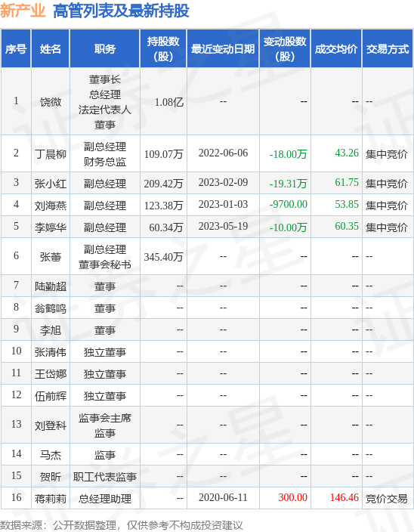The height and width of the screenshot is (532, 414).
Task: Click the date 2020-06-11
Action: (223, 497)
